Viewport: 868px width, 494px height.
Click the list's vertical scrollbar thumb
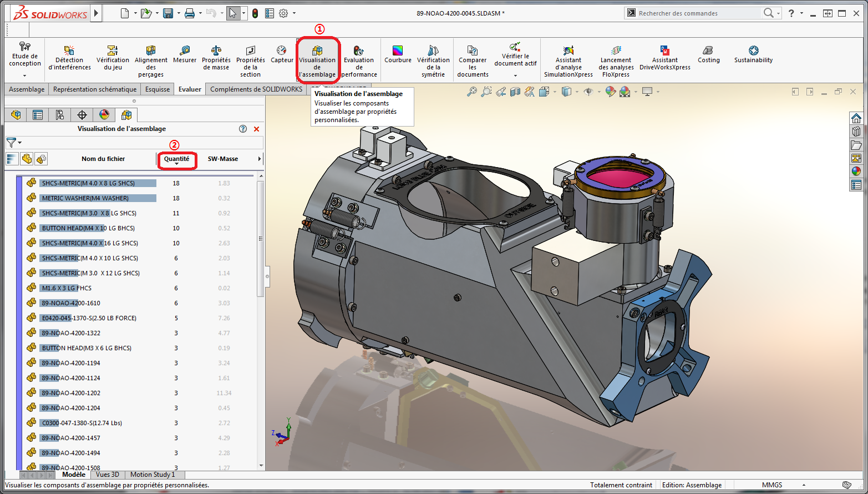click(261, 239)
